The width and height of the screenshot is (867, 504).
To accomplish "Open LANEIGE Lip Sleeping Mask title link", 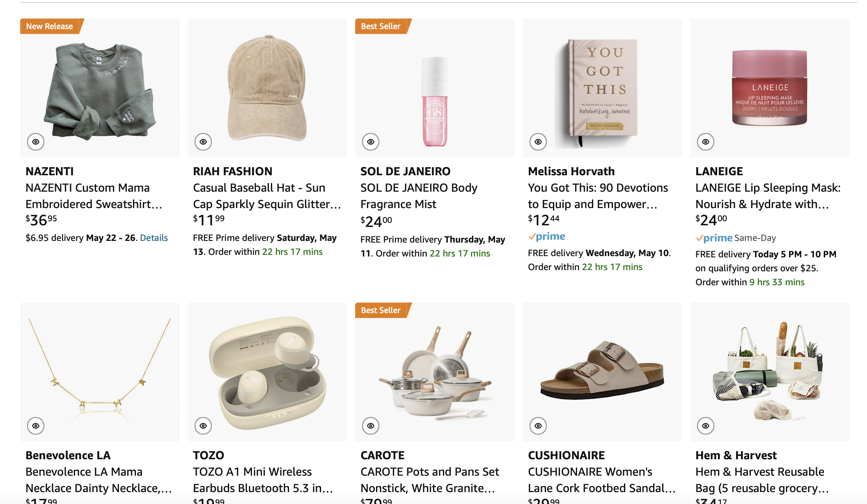I will 768,196.
